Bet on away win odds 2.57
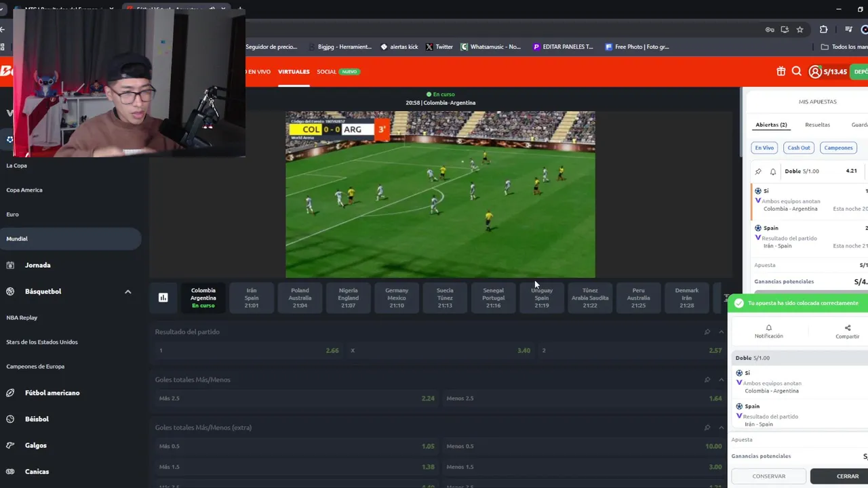Viewport: 868px width, 488px height. (x=632, y=350)
